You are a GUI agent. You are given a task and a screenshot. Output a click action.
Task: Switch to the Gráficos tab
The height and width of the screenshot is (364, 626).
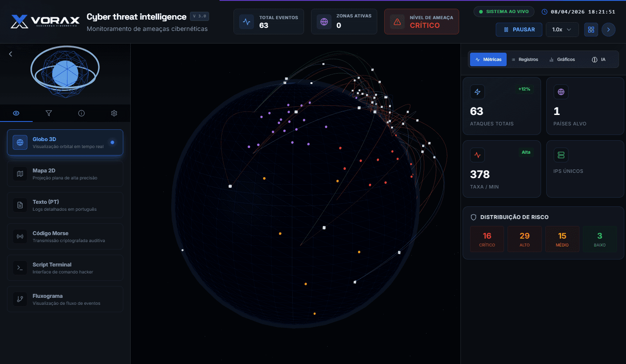click(x=562, y=60)
